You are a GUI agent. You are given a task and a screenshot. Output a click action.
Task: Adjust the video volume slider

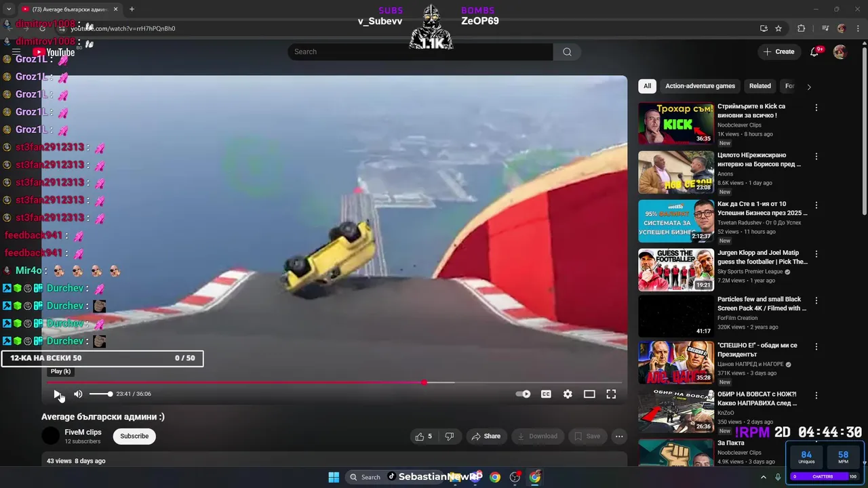pyautogui.click(x=100, y=394)
